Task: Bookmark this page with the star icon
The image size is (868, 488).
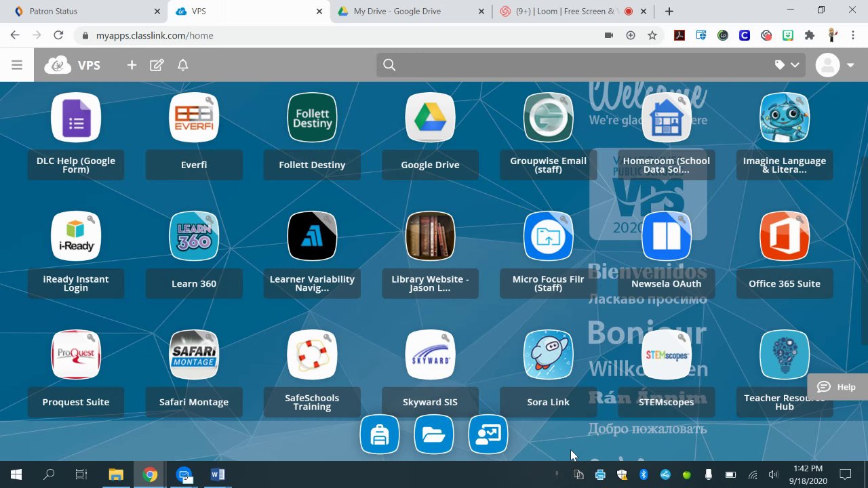Action: [652, 35]
